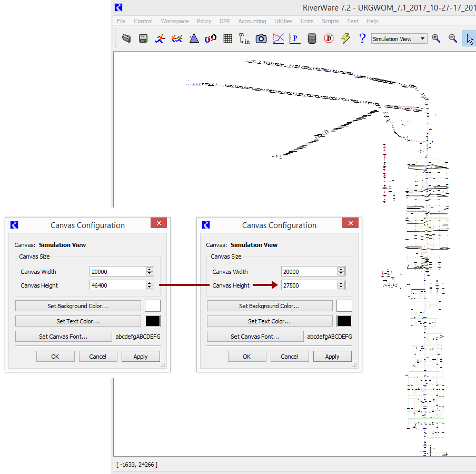Click the chain links toolbar icon
Screen dimensions: 476x474
[x=211, y=38]
